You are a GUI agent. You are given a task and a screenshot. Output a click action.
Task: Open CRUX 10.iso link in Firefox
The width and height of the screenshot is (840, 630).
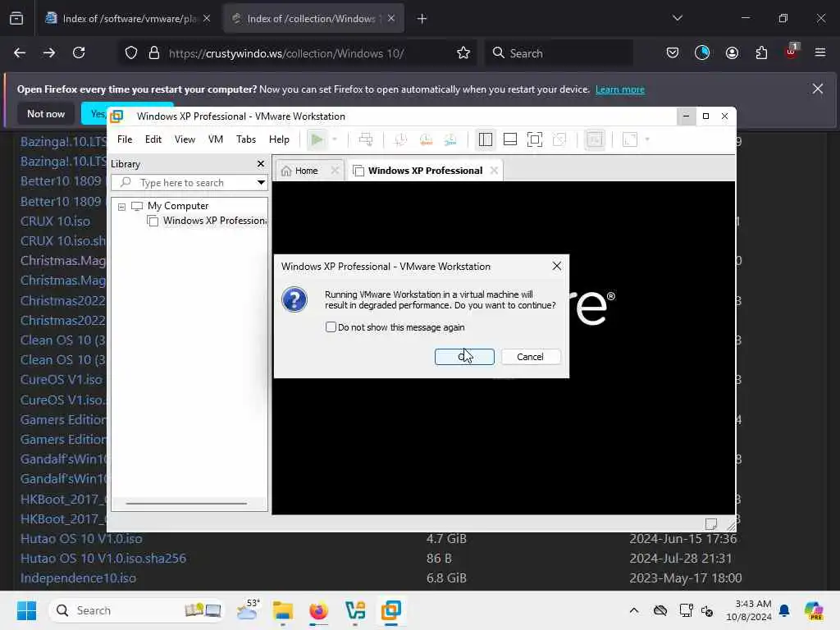(55, 221)
